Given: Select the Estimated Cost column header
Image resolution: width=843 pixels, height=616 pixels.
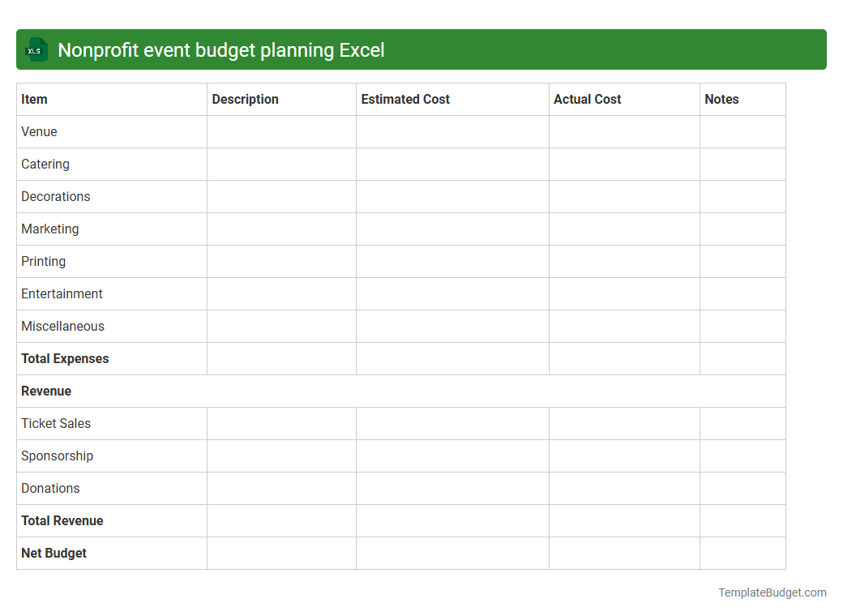Looking at the screenshot, I should click(405, 99).
